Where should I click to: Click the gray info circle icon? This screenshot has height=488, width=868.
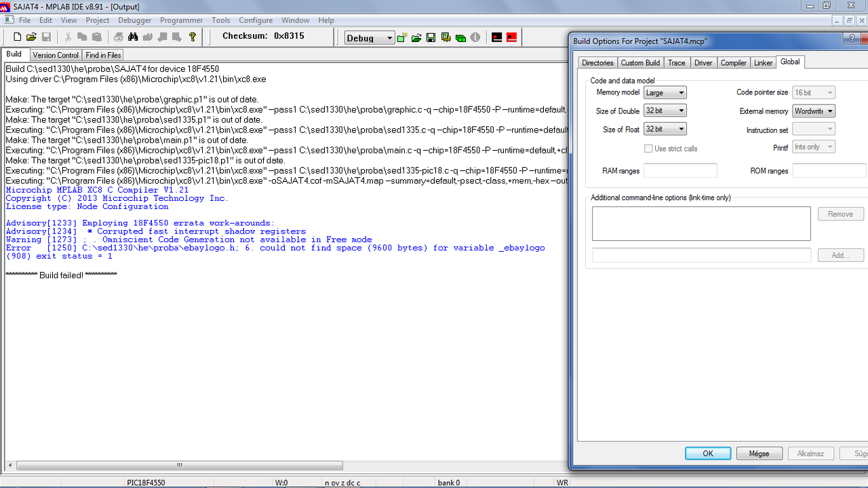pyautogui.click(x=475, y=37)
